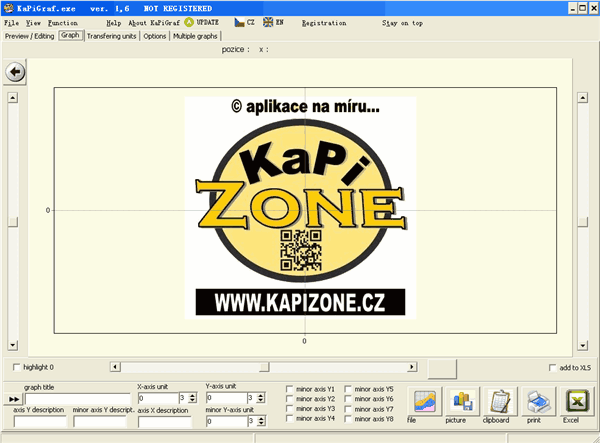
Task: Click up arrow of right vertical scrollbar
Action: [x=582, y=98]
